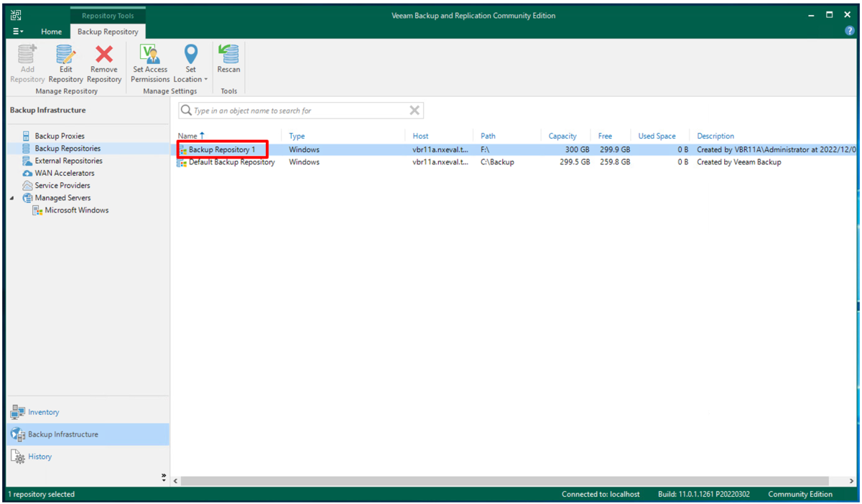Click 'Created by Veeam Backup' description
Viewport: 862px width, 504px height.
[x=739, y=162]
